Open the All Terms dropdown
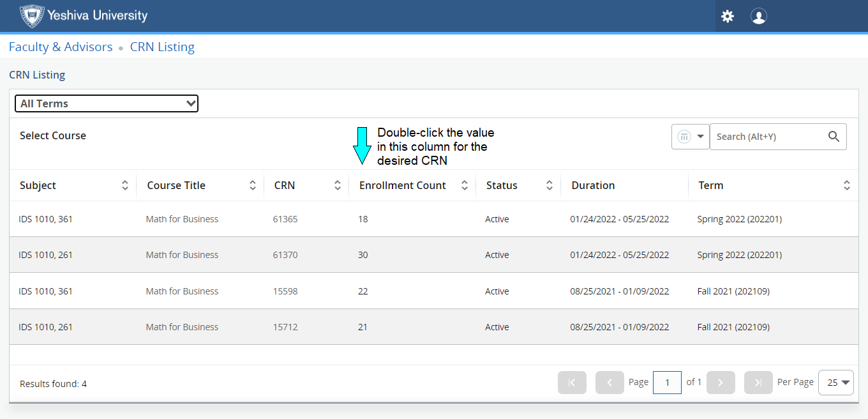Viewport: 868px width, 419px height. click(107, 103)
